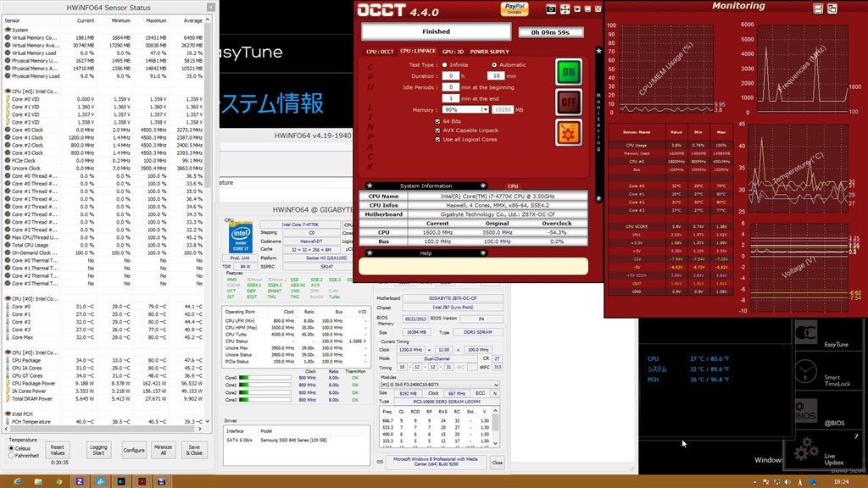Viewport: 868px width, 488px height.
Task: Open the @BIOS tile icon
Action: click(806, 412)
